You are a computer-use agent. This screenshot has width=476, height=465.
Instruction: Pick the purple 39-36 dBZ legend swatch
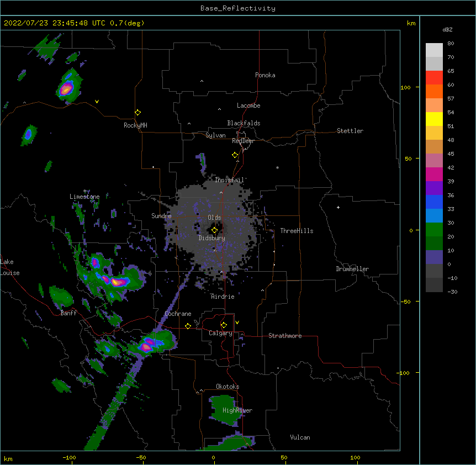(434, 188)
